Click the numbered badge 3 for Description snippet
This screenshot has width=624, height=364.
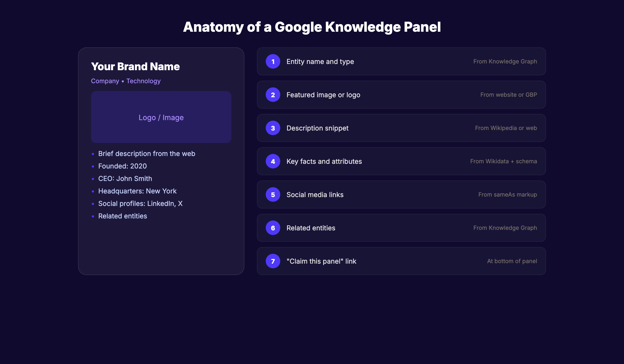(273, 128)
